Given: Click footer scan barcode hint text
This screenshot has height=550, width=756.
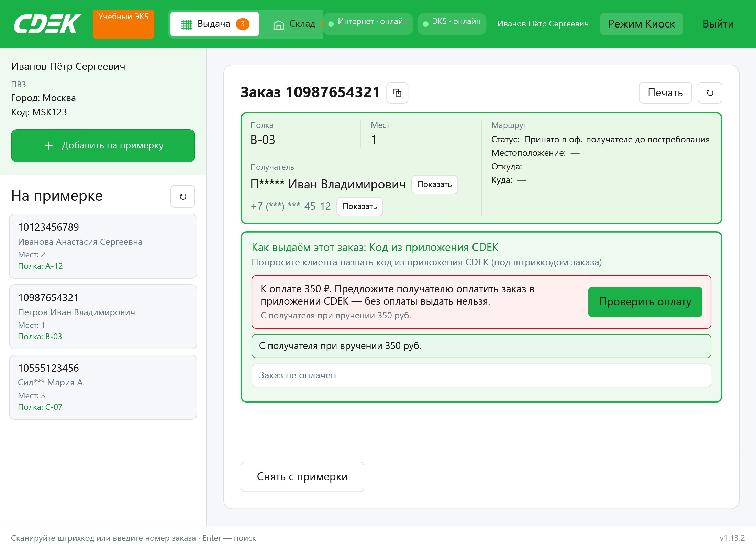Looking at the screenshot, I should (133, 538).
